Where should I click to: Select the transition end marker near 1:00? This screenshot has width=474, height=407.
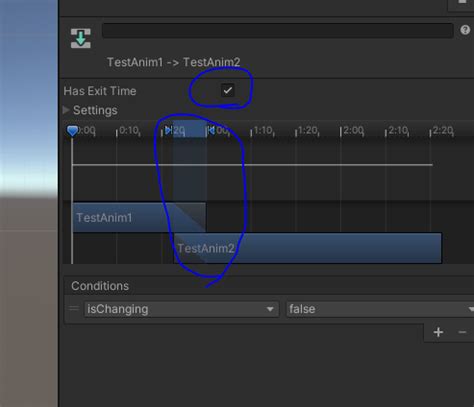211,130
